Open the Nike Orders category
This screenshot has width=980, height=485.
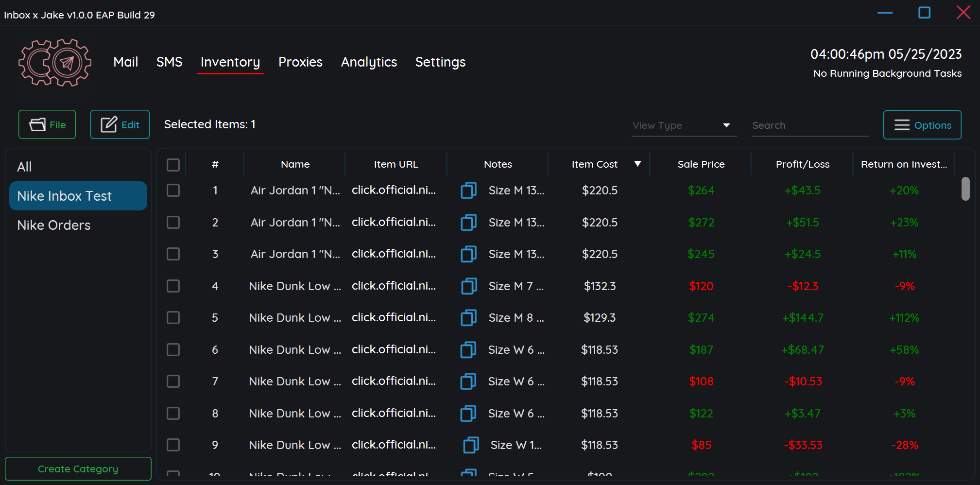pos(78,225)
